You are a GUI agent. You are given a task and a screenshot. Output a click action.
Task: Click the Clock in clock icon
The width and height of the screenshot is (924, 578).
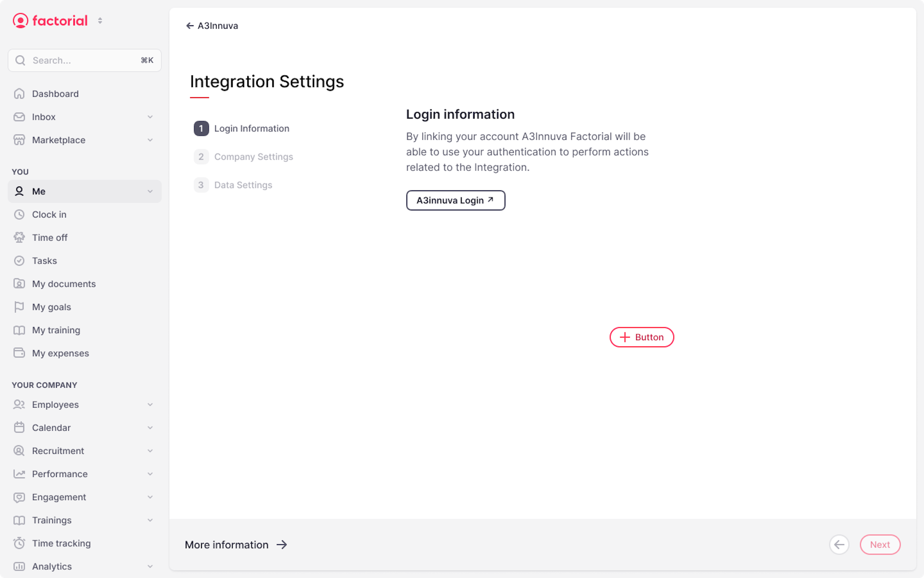pos(19,214)
